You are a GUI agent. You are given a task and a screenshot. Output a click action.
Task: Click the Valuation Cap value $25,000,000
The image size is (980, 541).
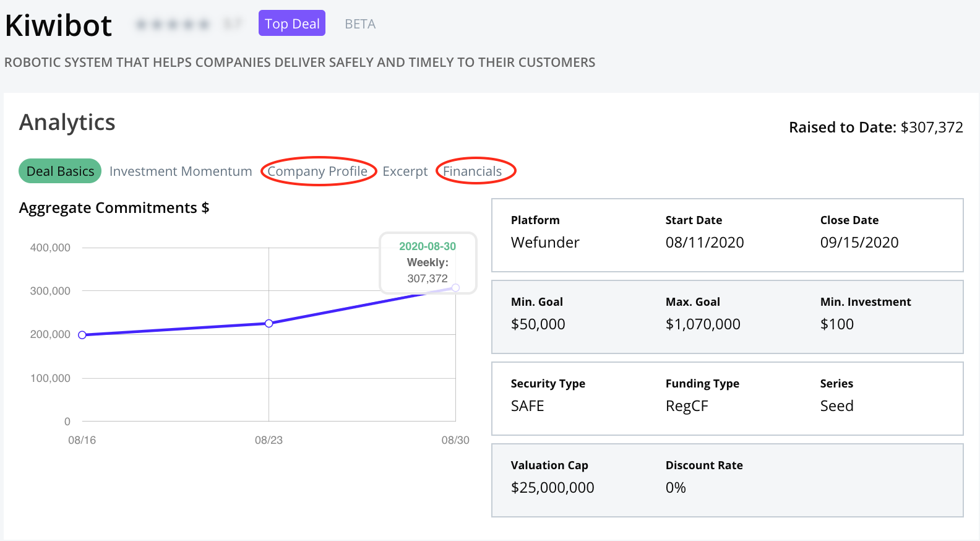pos(552,488)
